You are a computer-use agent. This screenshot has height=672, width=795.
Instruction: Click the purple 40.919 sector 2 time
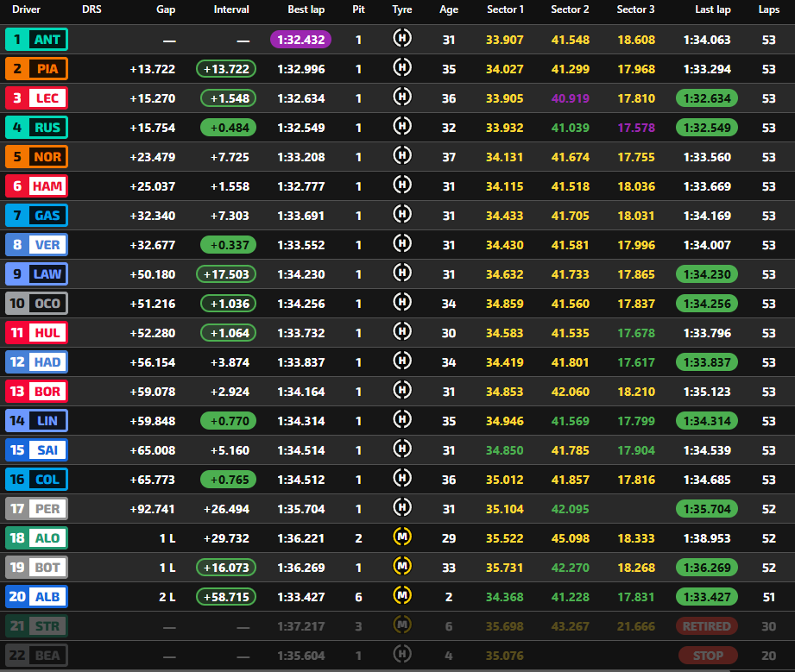pos(571,98)
